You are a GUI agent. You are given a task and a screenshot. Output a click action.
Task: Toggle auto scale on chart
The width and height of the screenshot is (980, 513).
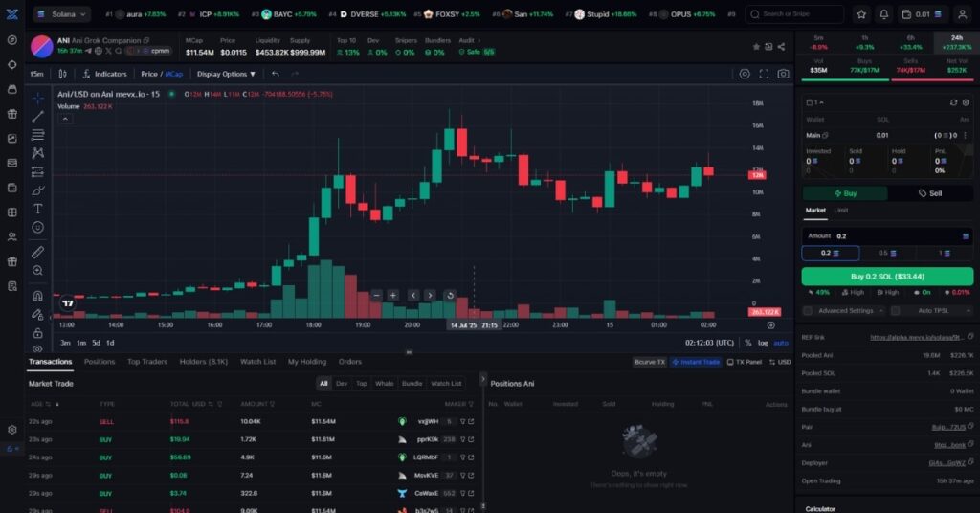coord(781,343)
